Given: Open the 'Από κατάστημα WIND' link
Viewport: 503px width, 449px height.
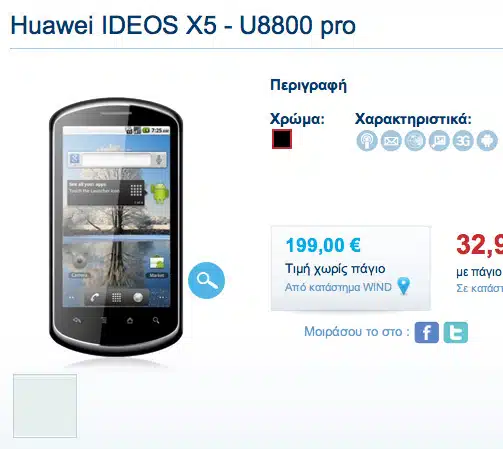Looking at the screenshot, I should coord(338,287).
